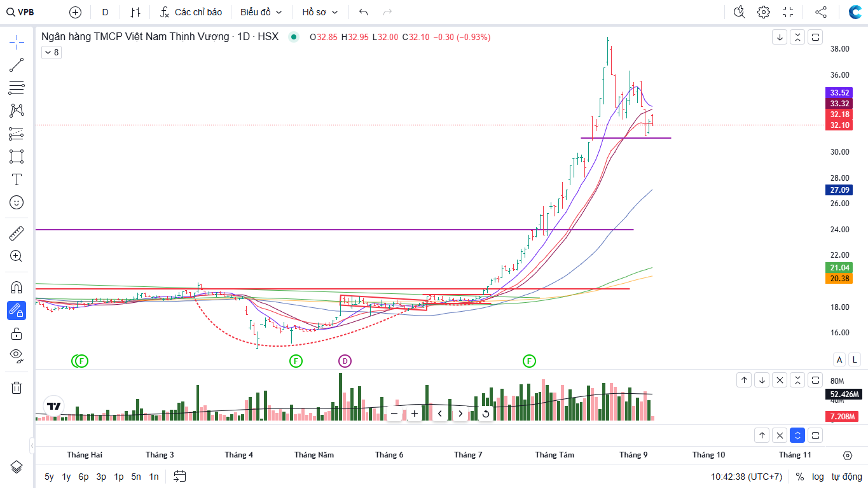
Task: Open the Hồ sơ dropdown menu
Action: 320,12
